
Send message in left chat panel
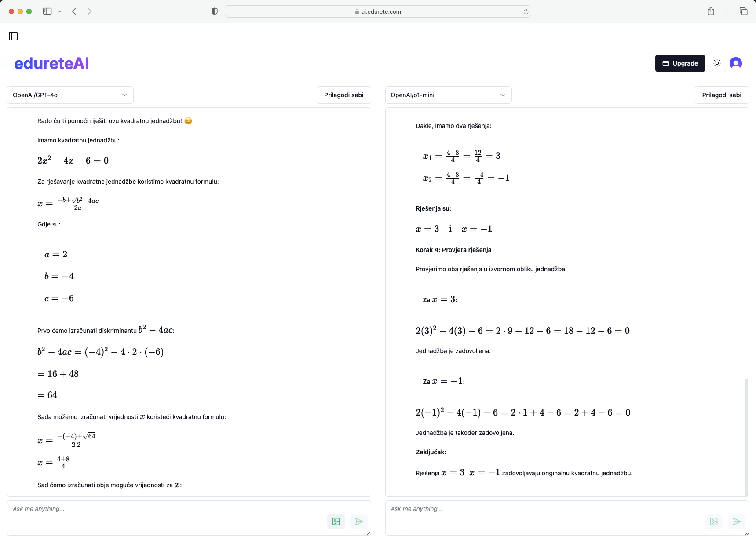(x=359, y=522)
